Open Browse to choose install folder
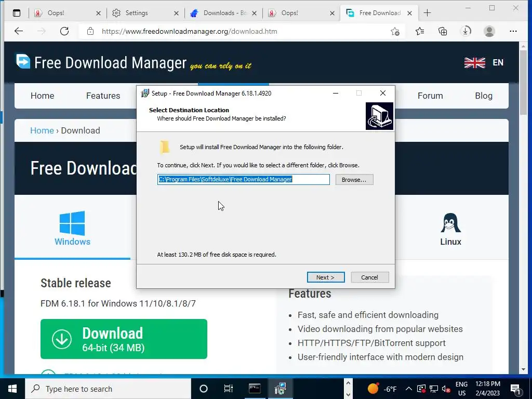This screenshot has height=399, width=532. pyautogui.click(x=354, y=179)
